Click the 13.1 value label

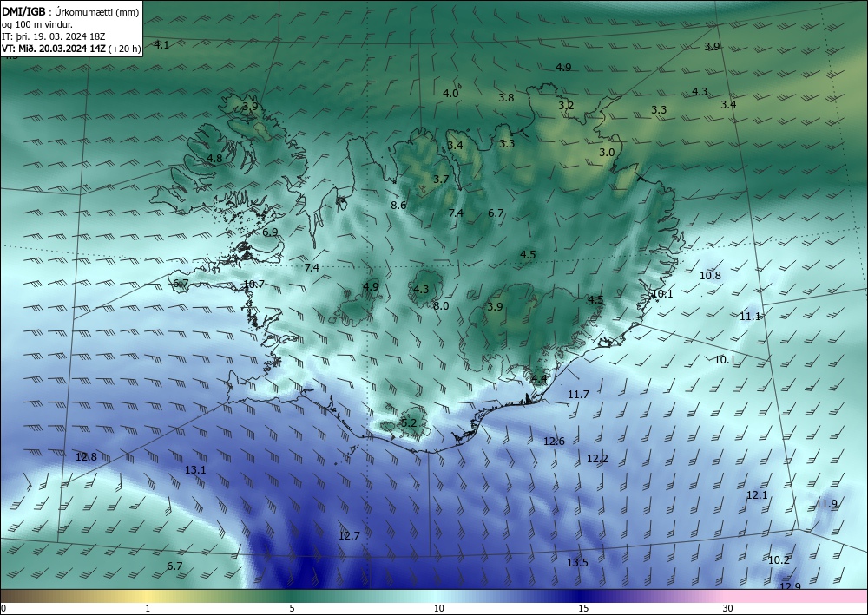(x=195, y=470)
